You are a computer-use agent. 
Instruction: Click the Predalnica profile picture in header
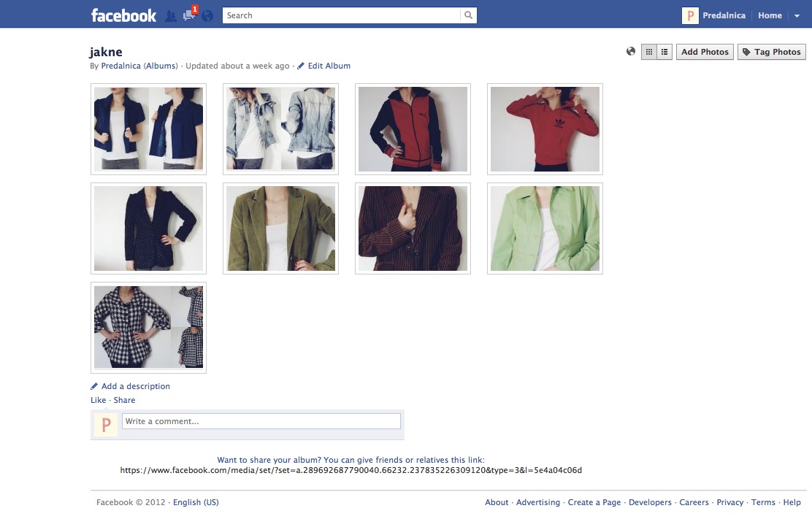coord(690,15)
